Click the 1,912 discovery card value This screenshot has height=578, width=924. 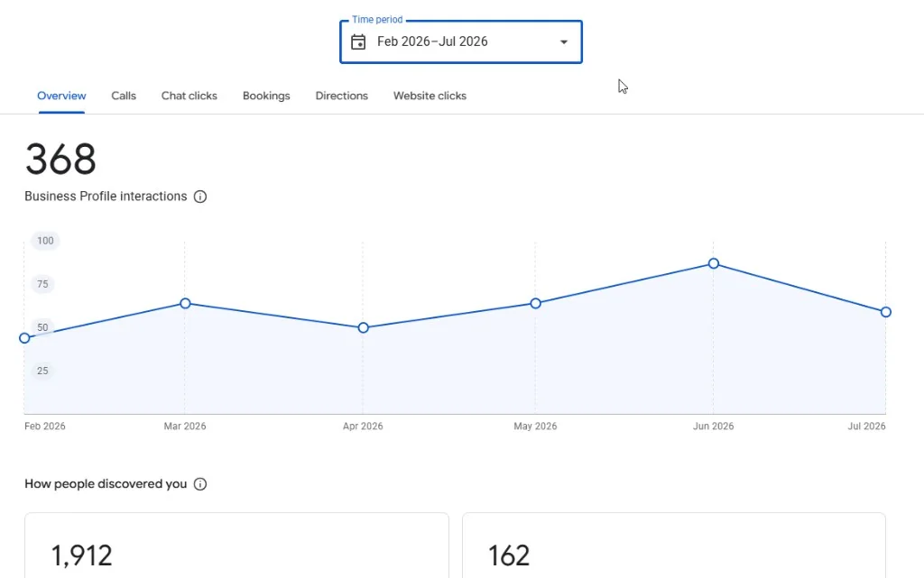(x=81, y=555)
